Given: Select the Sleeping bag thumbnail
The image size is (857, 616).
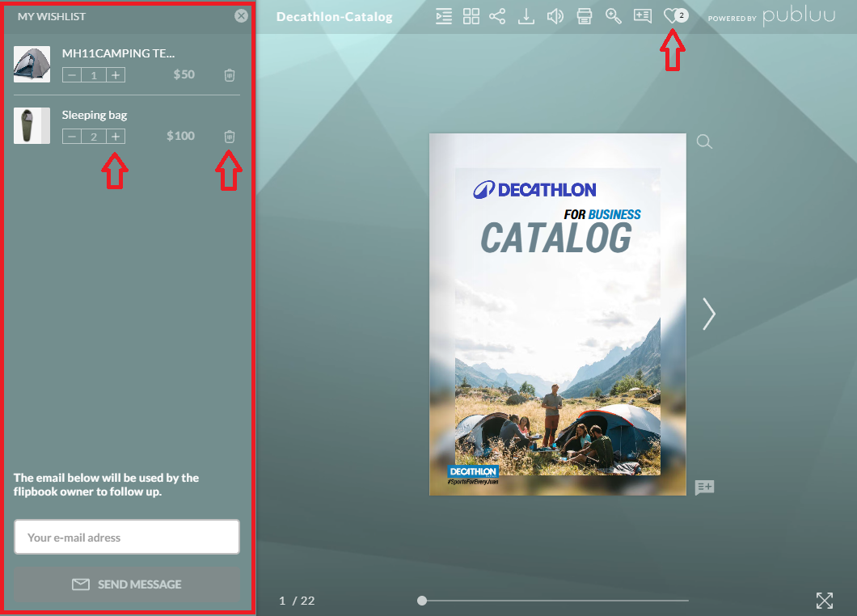Looking at the screenshot, I should 32,126.
